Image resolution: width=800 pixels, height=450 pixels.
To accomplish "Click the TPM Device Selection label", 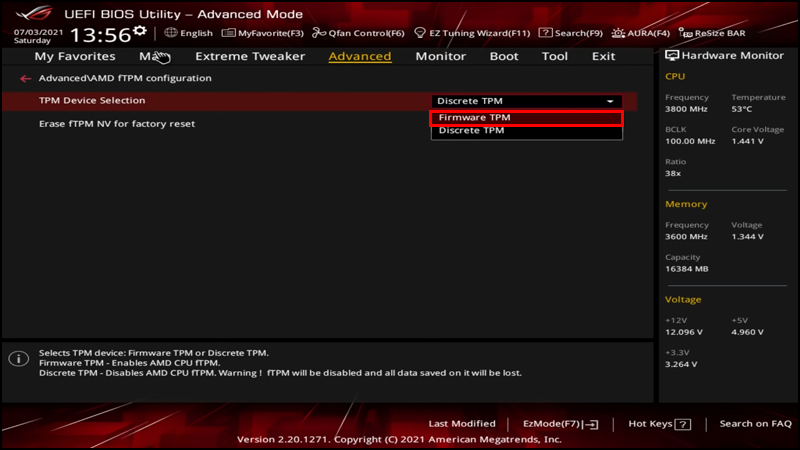I will click(92, 101).
